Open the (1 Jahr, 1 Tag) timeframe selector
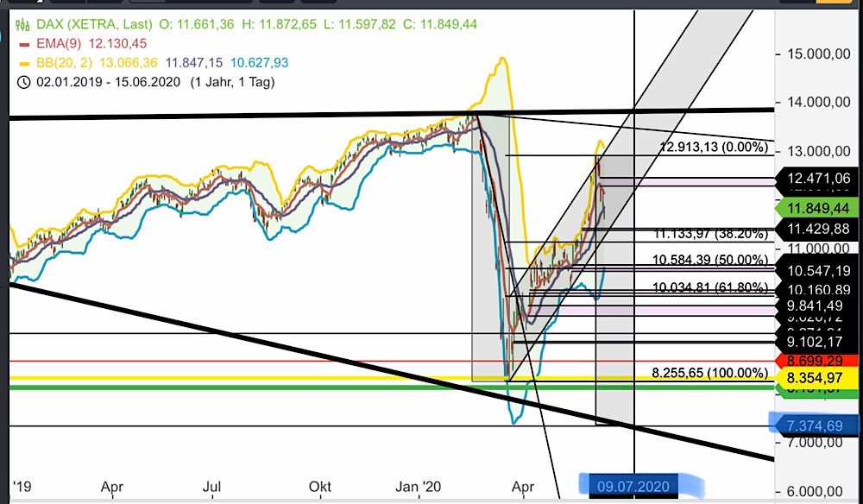 point(231,83)
